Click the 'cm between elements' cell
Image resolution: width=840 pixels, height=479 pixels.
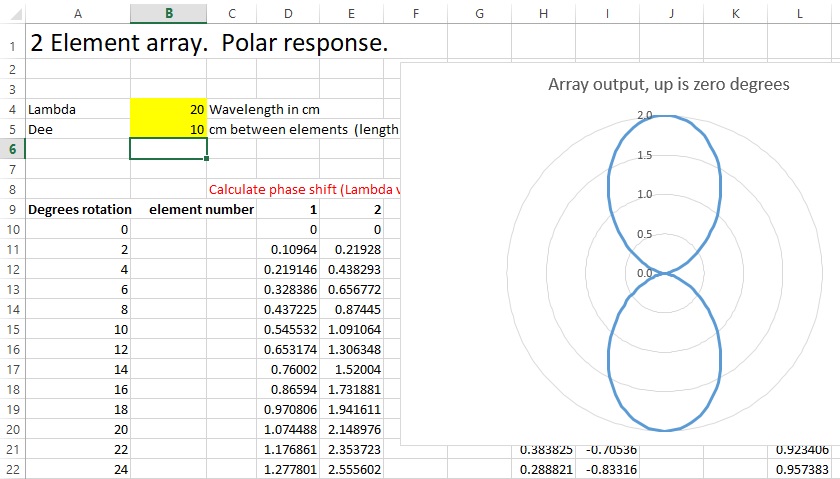click(x=278, y=129)
